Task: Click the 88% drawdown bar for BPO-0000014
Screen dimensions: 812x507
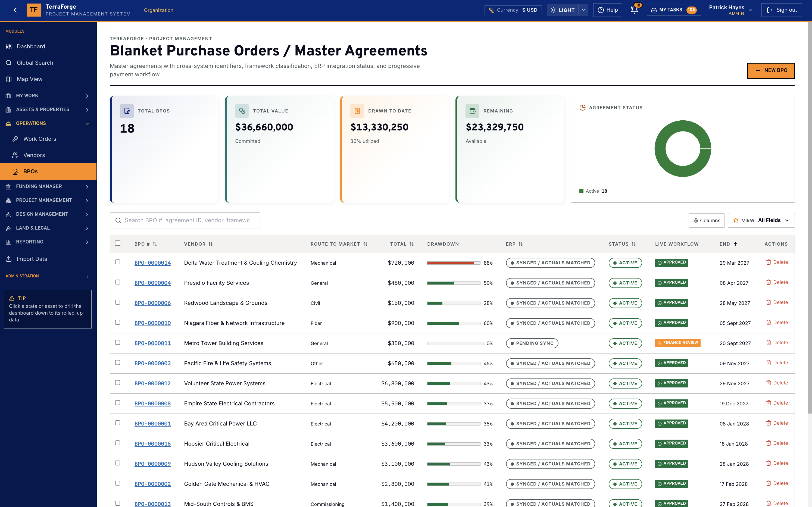Action: click(x=454, y=263)
